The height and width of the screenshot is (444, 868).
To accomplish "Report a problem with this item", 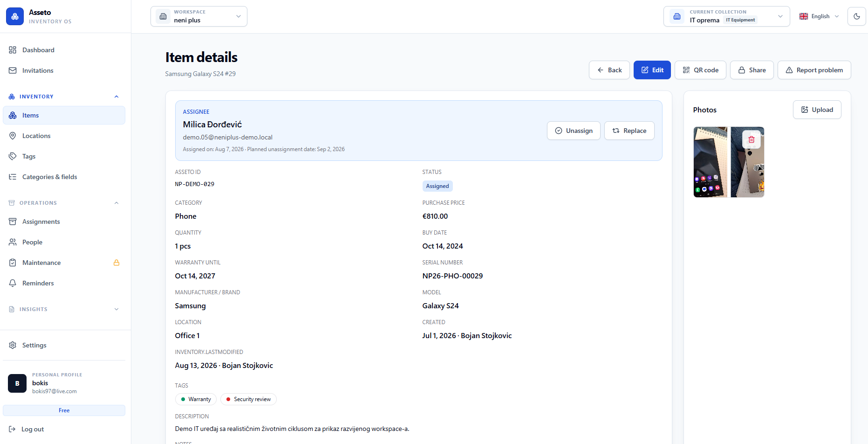I will pyautogui.click(x=814, y=70).
